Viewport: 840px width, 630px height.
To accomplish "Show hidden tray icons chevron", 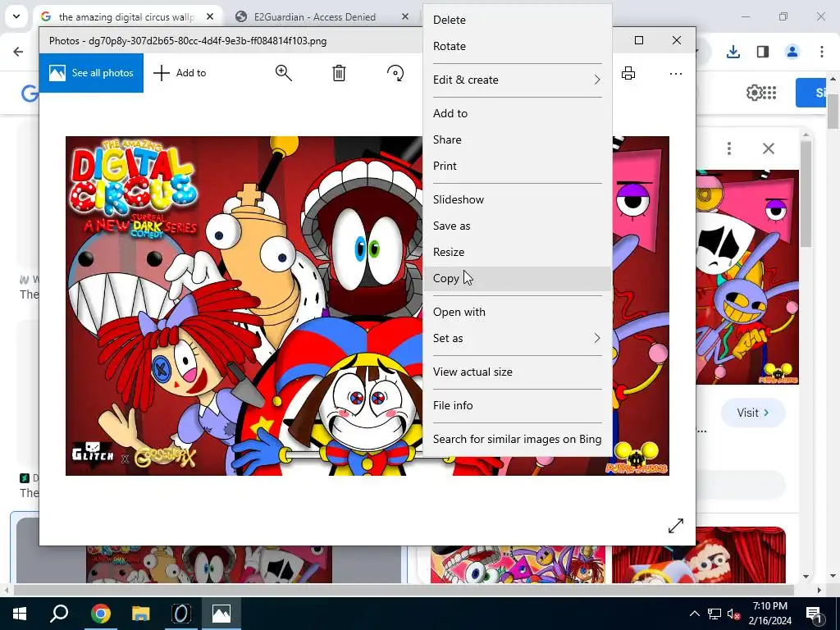I will [x=694, y=614].
